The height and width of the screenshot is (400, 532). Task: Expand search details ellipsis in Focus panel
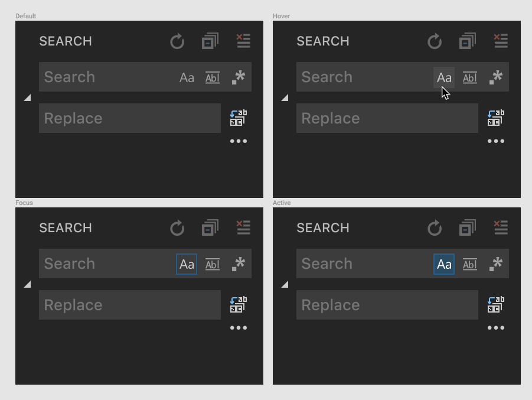pyautogui.click(x=239, y=328)
